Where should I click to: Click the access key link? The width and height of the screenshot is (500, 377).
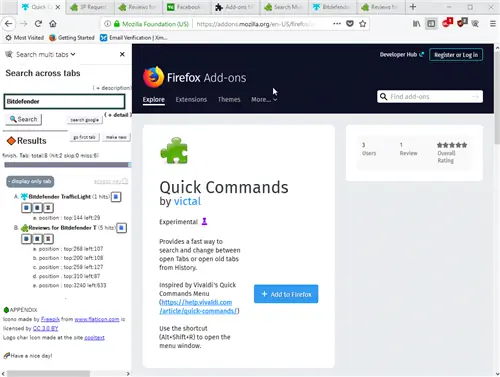click(111, 181)
